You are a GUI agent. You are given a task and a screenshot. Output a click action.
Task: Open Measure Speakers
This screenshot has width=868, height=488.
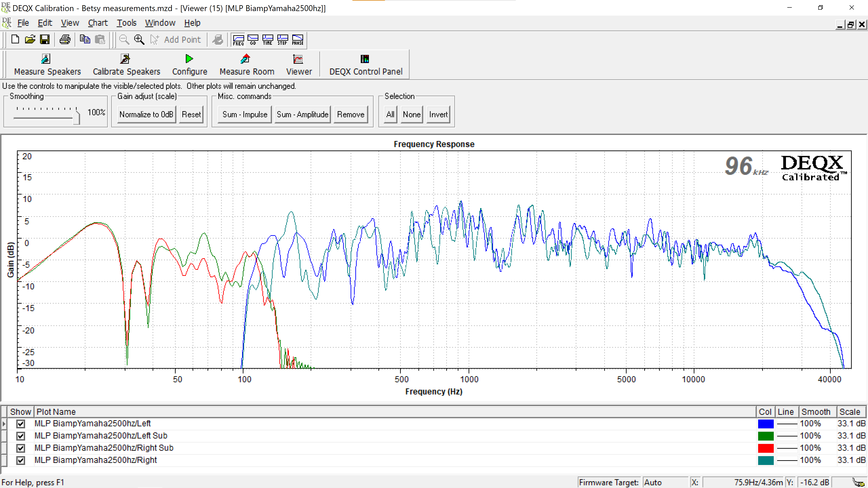[x=47, y=65]
